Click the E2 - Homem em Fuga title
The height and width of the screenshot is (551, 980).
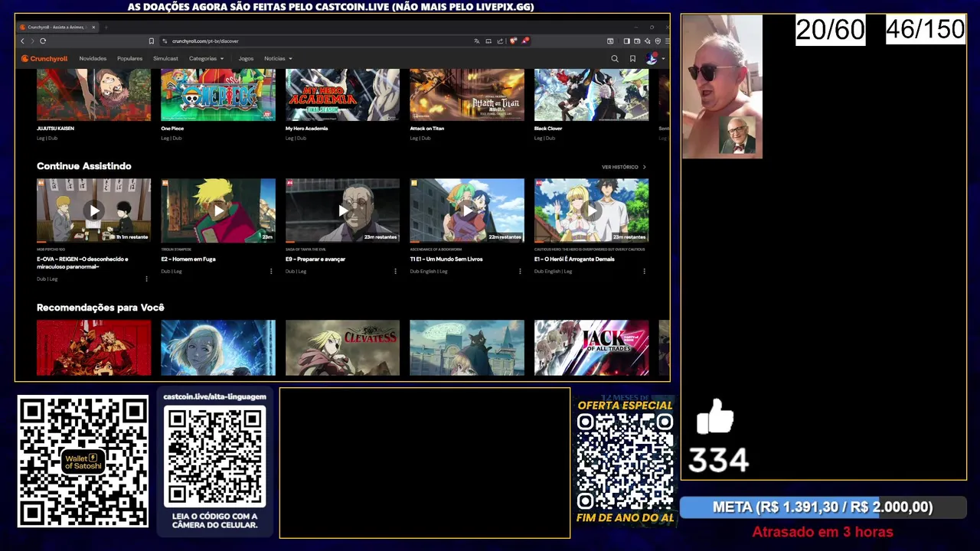tap(188, 259)
